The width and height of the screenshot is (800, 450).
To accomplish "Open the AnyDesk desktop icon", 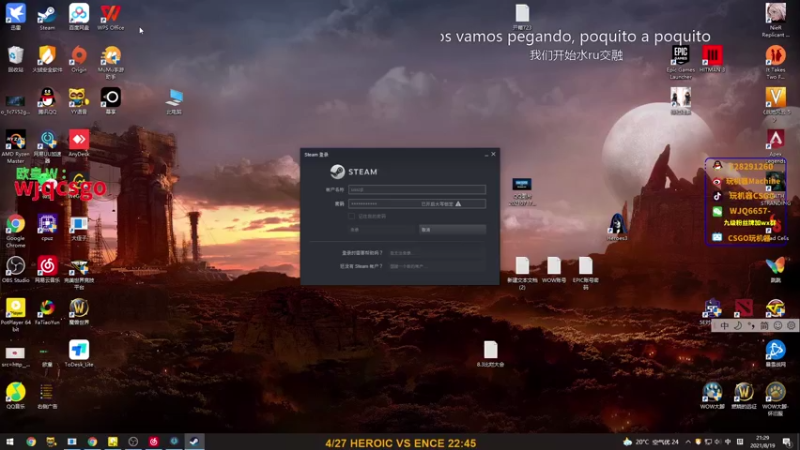I will [79, 143].
